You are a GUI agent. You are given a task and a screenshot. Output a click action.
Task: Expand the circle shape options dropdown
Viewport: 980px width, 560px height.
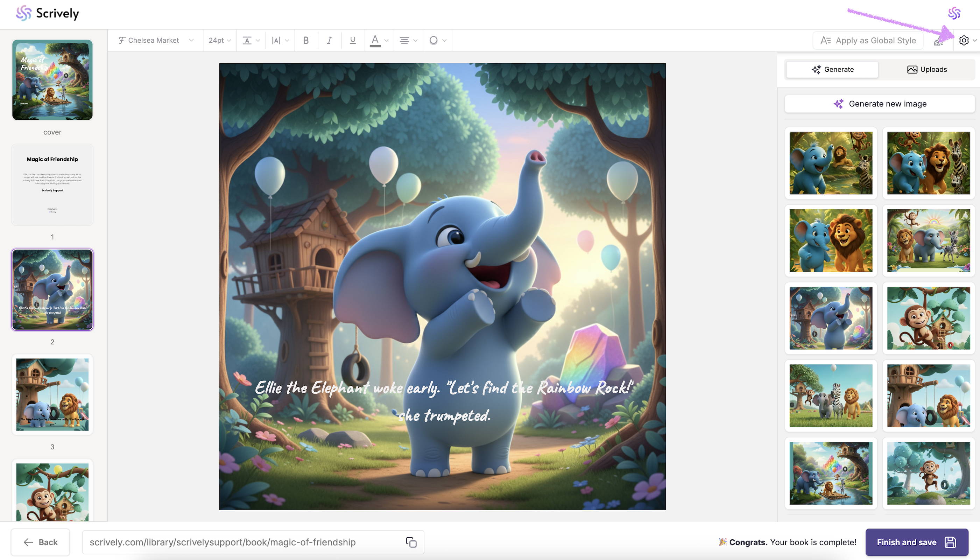point(438,40)
